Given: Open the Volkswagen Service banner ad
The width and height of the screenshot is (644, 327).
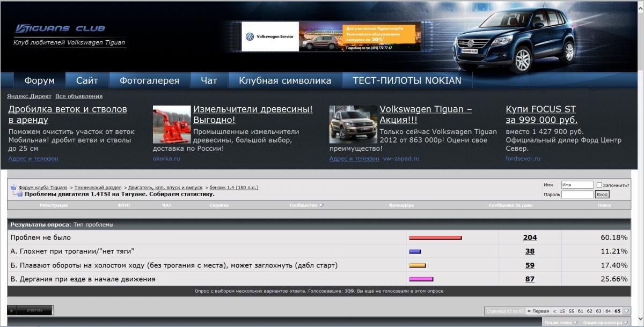Looking at the screenshot, I should pos(331,36).
